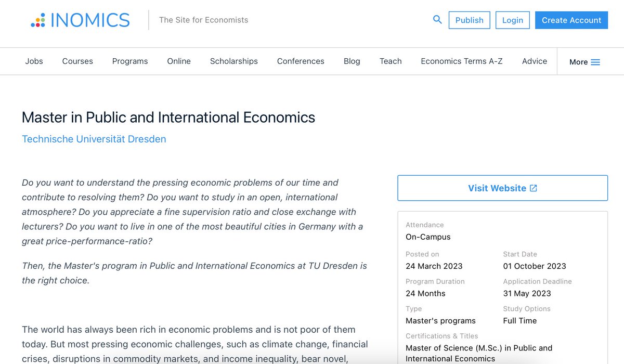The width and height of the screenshot is (624, 364).
Task: Click paragraph starting The world has always been rich
Action: tap(195, 344)
